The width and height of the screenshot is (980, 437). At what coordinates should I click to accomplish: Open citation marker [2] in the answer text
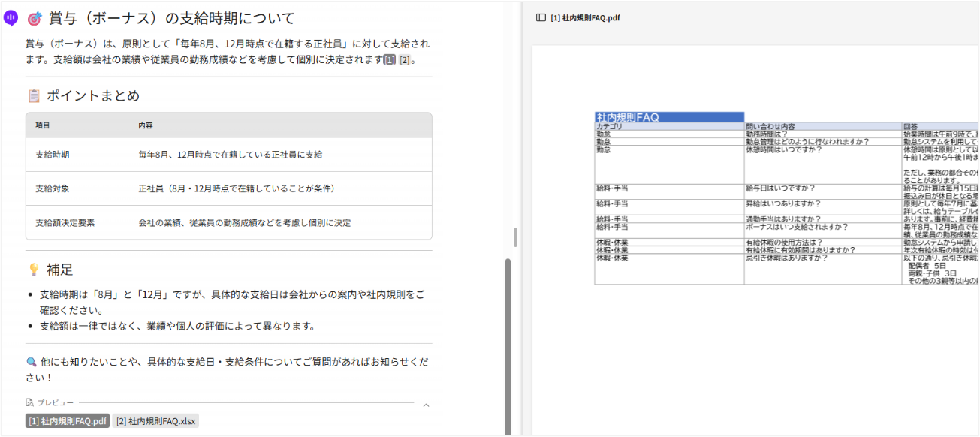coord(404,60)
